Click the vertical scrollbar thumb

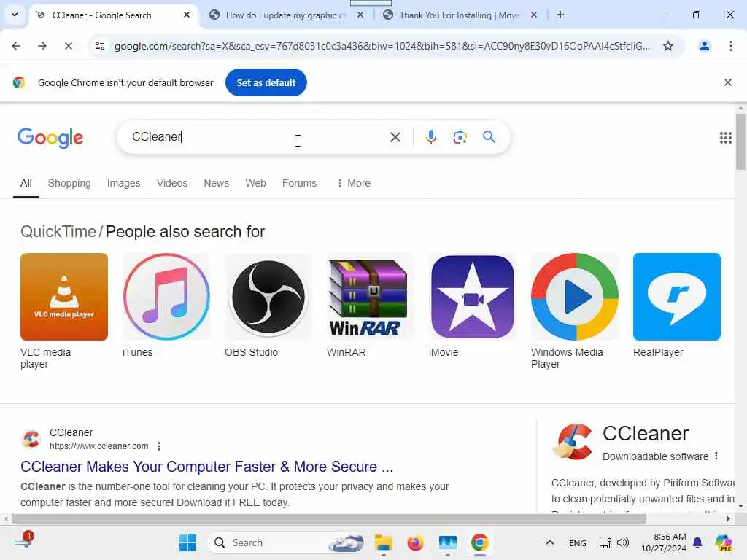coord(740,141)
